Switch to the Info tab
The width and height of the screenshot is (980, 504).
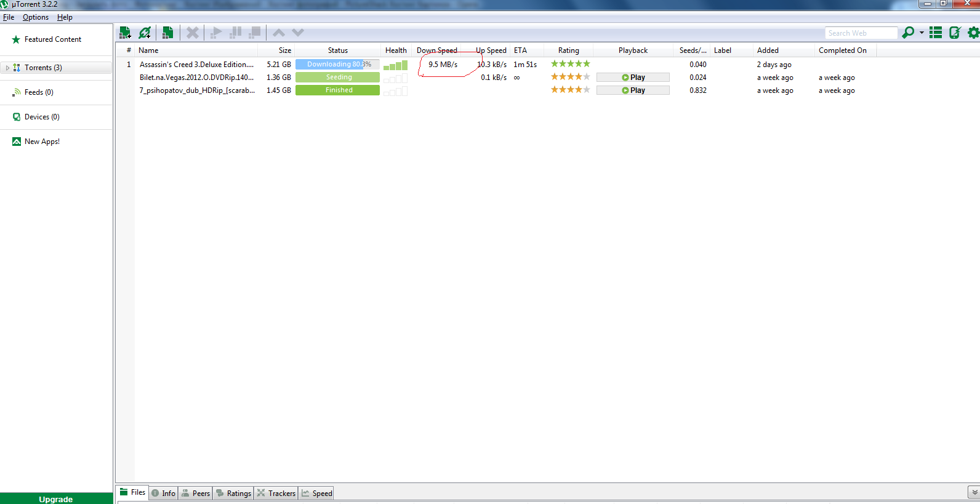click(163, 493)
